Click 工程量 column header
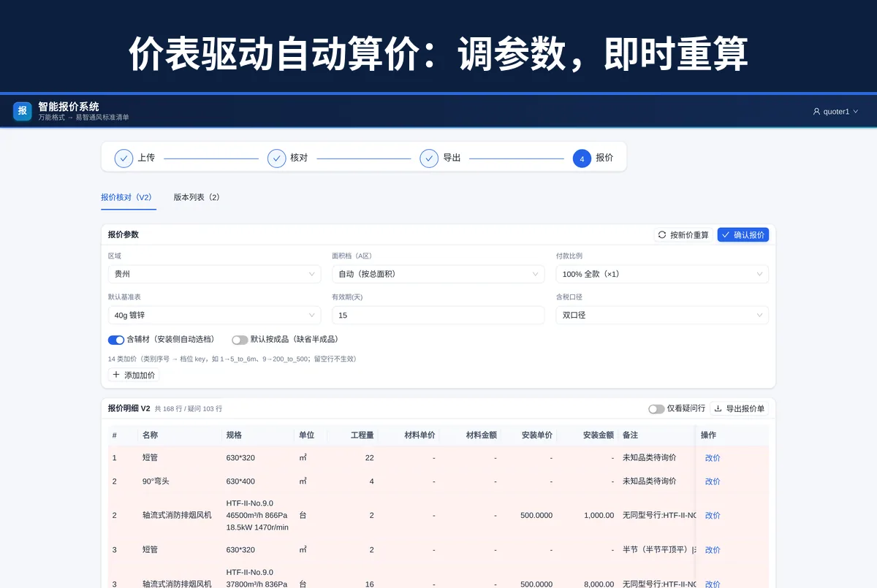This screenshot has height=588, width=877. (x=362, y=435)
